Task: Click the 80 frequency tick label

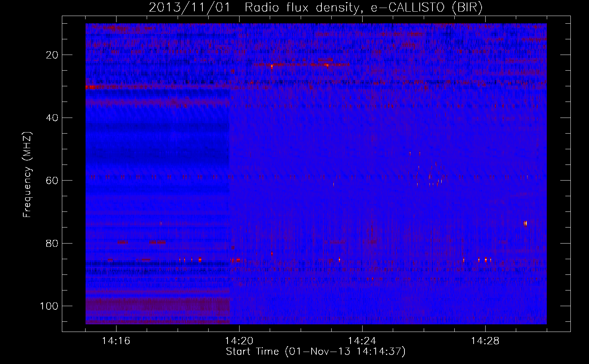Action: point(52,243)
